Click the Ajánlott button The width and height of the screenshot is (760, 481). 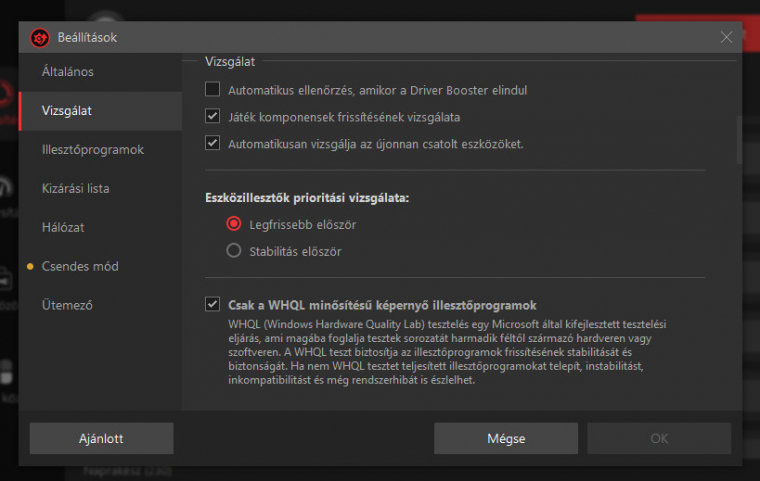pyautogui.click(x=101, y=438)
